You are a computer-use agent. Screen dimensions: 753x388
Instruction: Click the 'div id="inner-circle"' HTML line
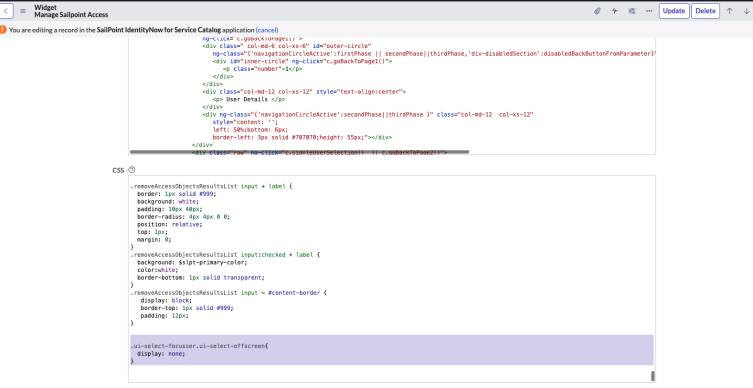tap(303, 61)
